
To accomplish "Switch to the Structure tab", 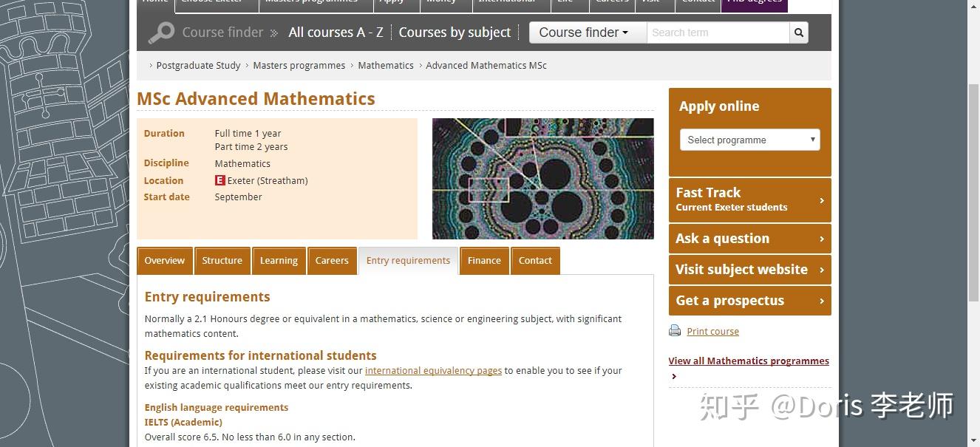I will (x=222, y=261).
